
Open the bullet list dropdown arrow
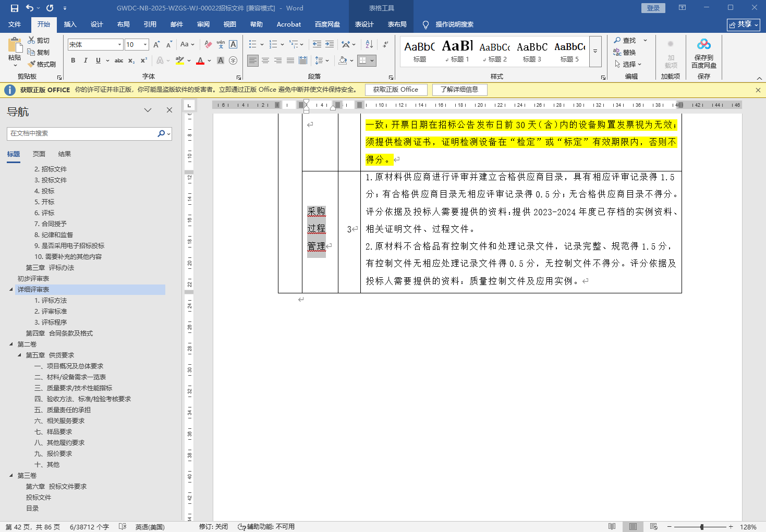coord(262,44)
